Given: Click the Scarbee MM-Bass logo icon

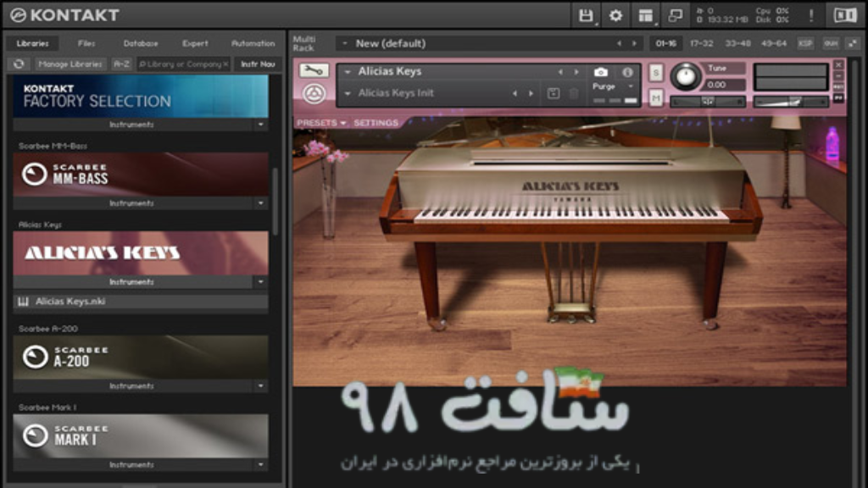Looking at the screenshot, I should tap(34, 175).
